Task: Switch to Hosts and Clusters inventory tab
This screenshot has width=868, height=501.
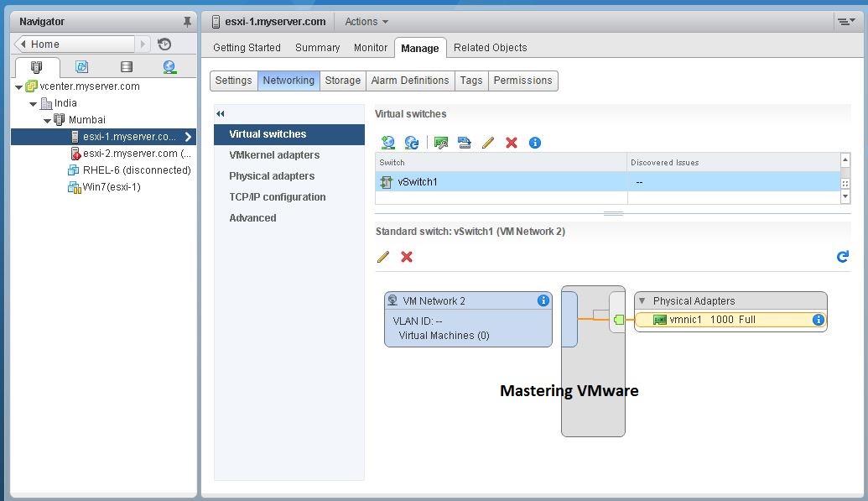Action: [x=37, y=67]
